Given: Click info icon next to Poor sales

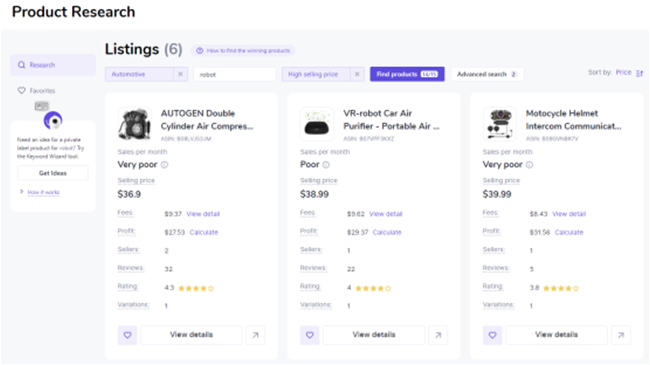Looking at the screenshot, I should [326, 165].
